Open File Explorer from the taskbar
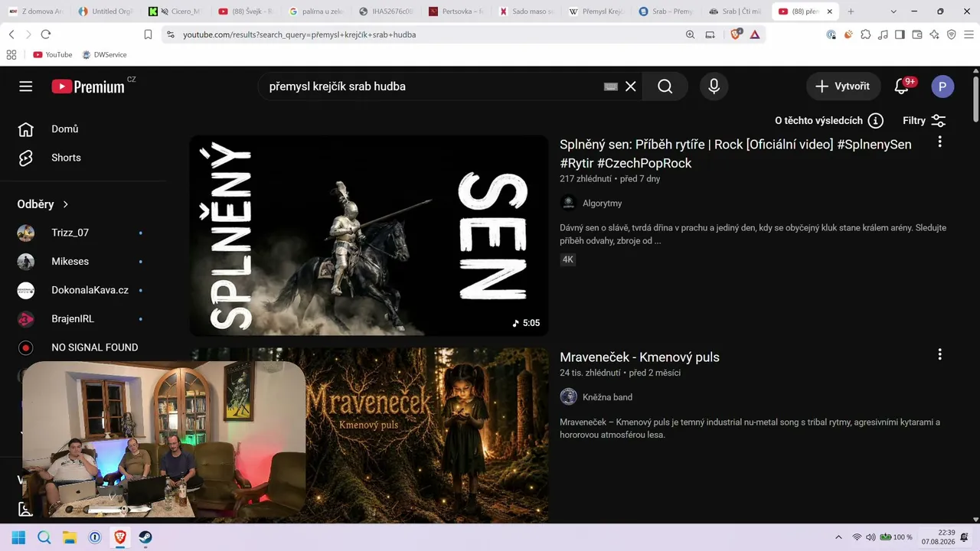Screen dimensions: 980x551 click(70, 537)
